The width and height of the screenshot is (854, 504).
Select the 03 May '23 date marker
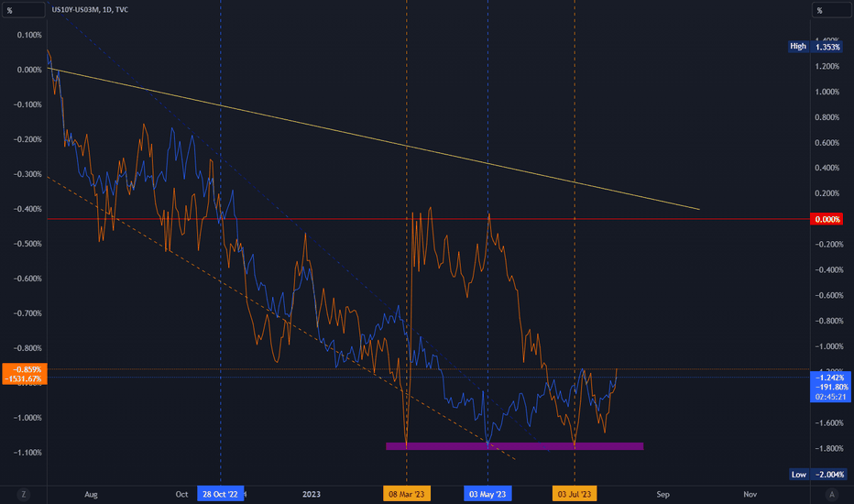click(487, 494)
